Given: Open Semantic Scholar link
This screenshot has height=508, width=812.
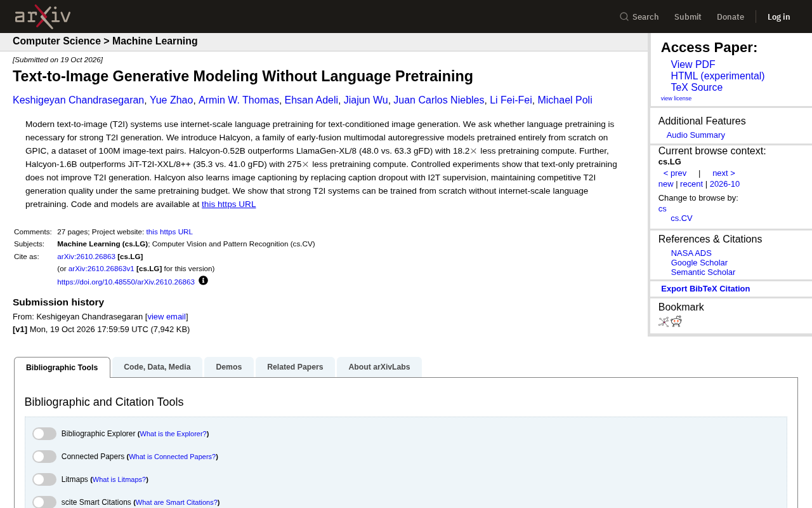Looking at the screenshot, I should click(x=703, y=272).
